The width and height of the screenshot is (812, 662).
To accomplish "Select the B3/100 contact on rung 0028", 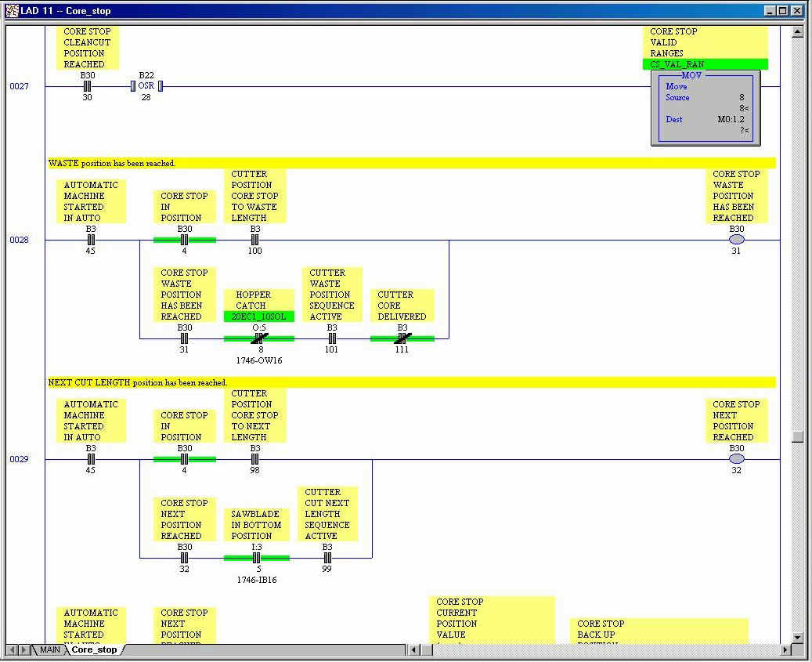I will click(254, 240).
